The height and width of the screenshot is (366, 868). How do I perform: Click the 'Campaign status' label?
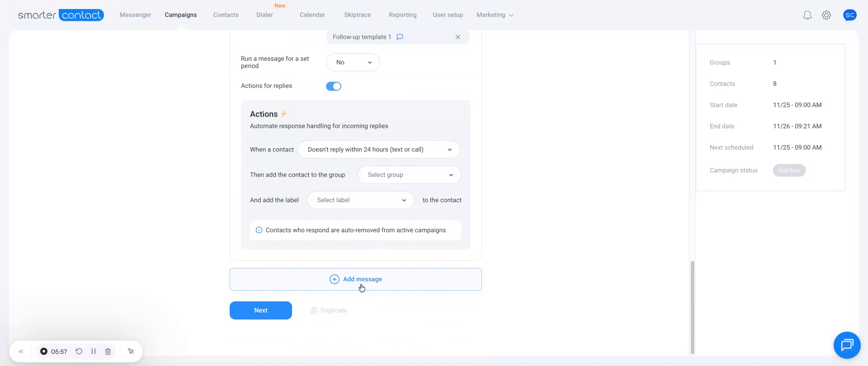click(x=734, y=170)
